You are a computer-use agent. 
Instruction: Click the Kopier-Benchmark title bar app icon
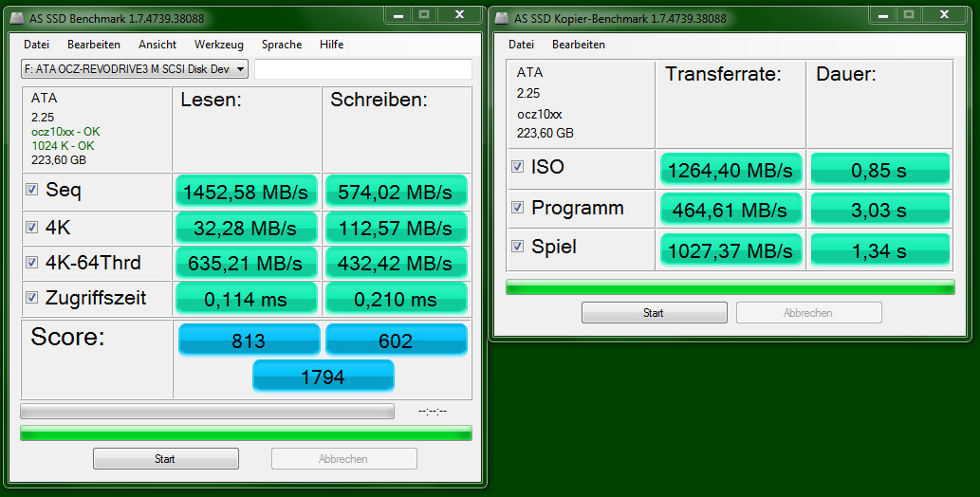[x=501, y=17]
